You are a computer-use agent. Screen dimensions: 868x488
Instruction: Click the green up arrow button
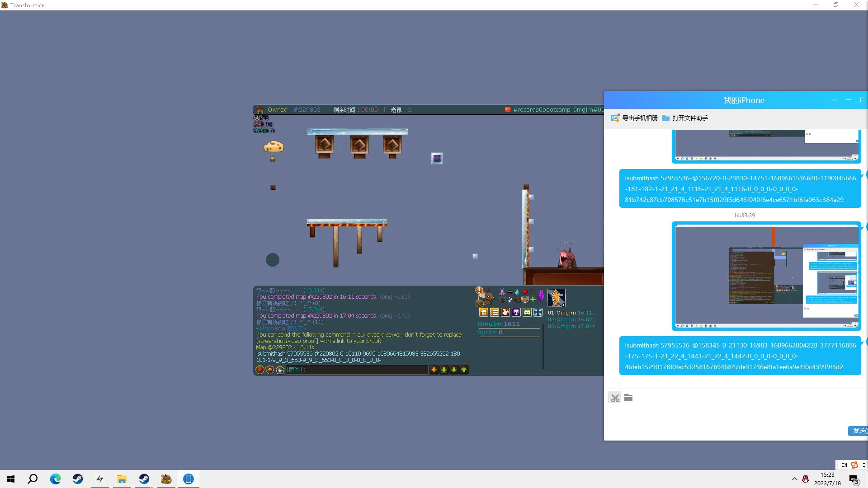[464, 370]
